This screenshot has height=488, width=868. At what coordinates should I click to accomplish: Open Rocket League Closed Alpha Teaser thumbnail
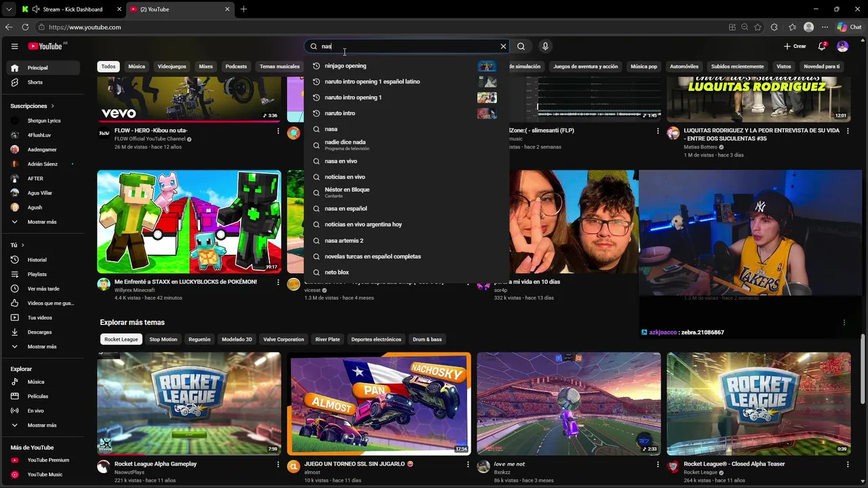click(759, 404)
